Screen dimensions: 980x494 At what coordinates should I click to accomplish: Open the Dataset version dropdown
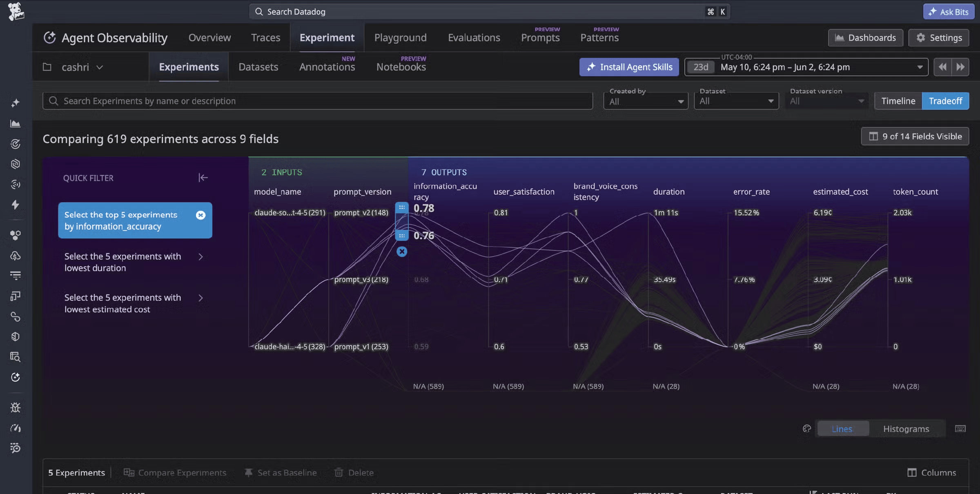[827, 101]
